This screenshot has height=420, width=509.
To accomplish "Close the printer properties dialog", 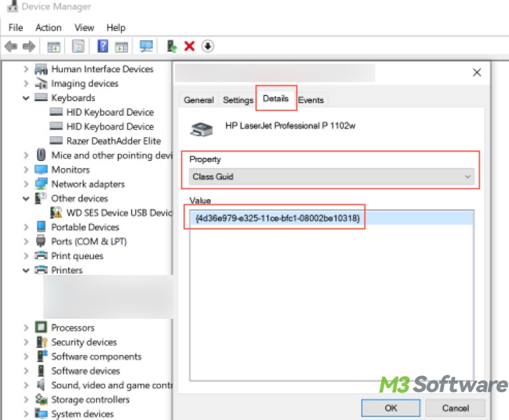I will click(477, 73).
